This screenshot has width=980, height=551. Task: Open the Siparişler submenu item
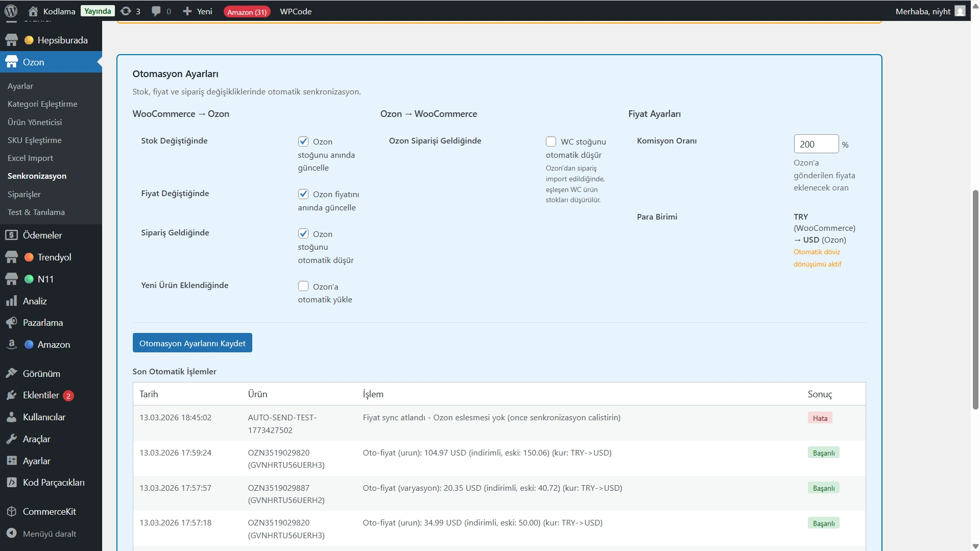point(24,195)
